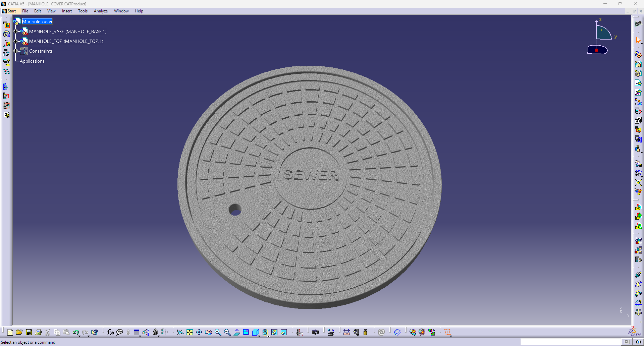Image resolution: width=644 pixels, height=346 pixels.
Task: Click the Print icon
Action: 38,332
